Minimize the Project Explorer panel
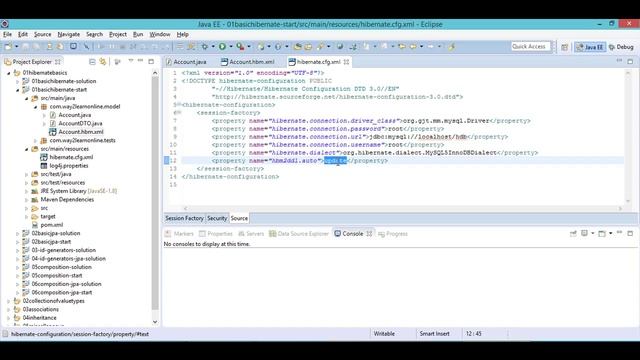This screenshot has width=640, height=360. (140, 61)
